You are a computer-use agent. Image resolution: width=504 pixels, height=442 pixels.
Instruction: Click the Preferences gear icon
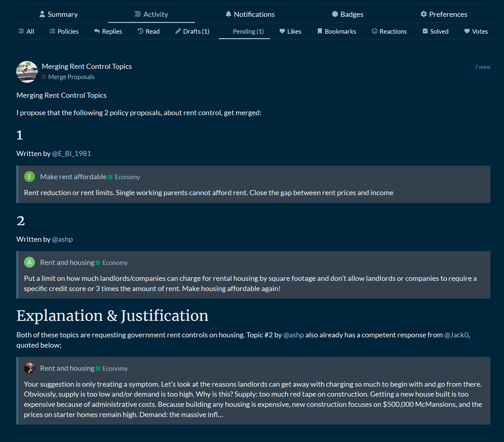(424, 14)
